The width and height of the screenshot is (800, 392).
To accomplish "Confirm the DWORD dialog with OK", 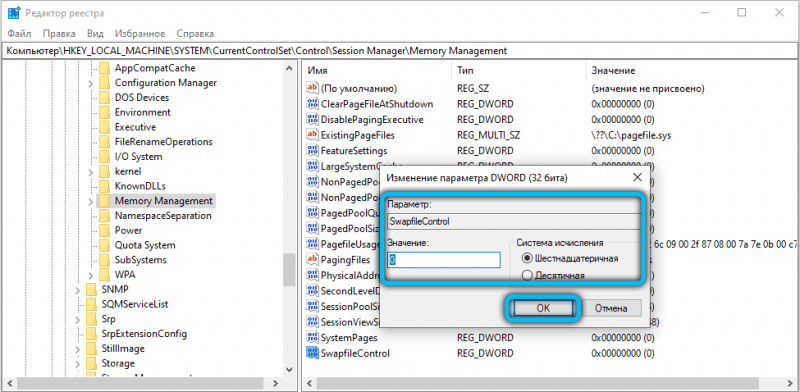I will tap(543, 308).
